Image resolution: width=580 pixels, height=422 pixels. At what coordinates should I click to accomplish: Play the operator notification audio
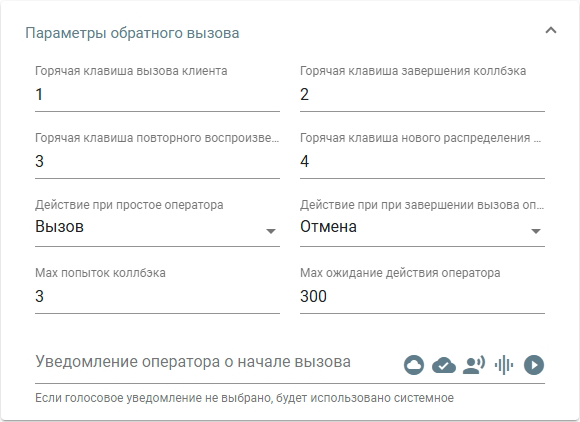[x=534, y=365]
